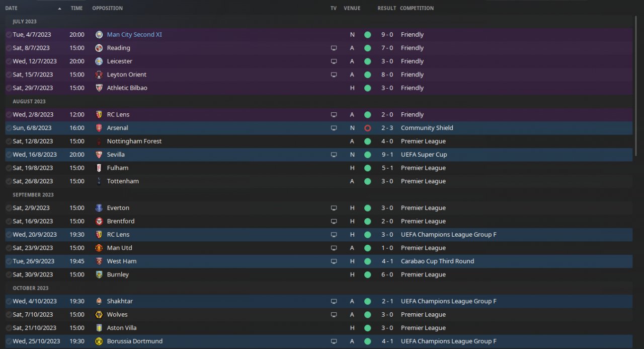Click the Arsenal club crest icon

[99, 128]
